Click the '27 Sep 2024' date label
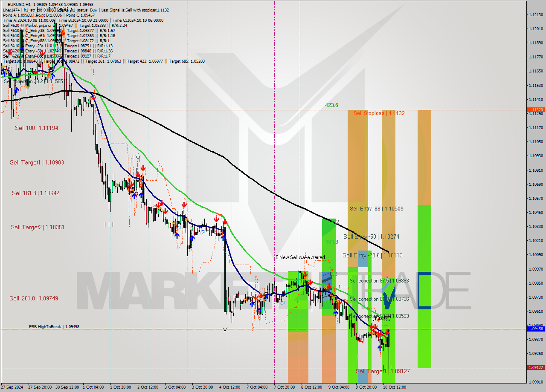 coord(12,387)
